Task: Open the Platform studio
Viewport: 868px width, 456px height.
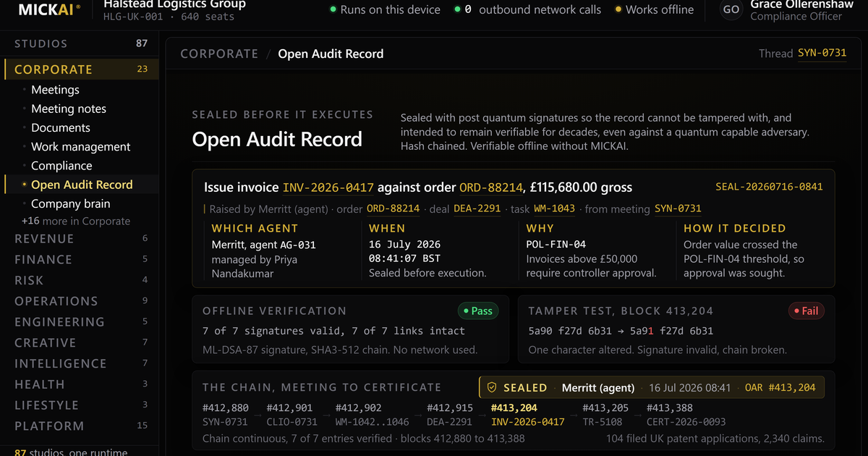Action: 80,426
